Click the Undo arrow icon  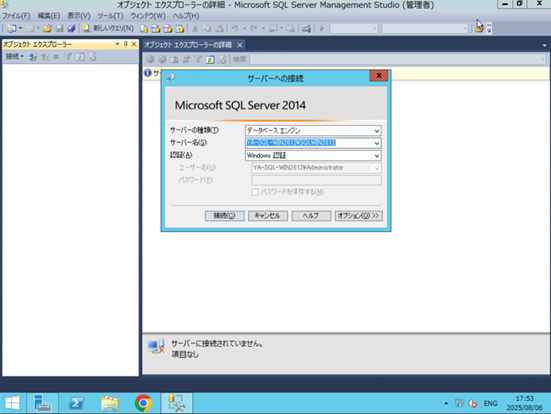point(235,28)
